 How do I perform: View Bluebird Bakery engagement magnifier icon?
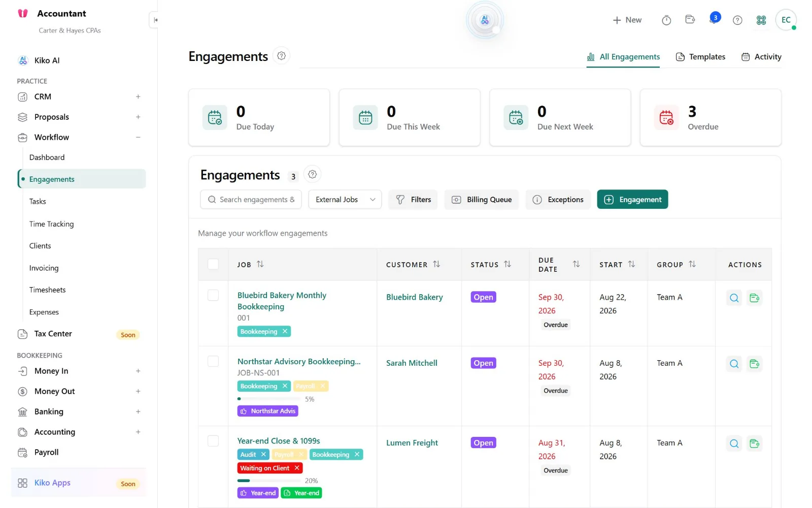coord(734,298)
